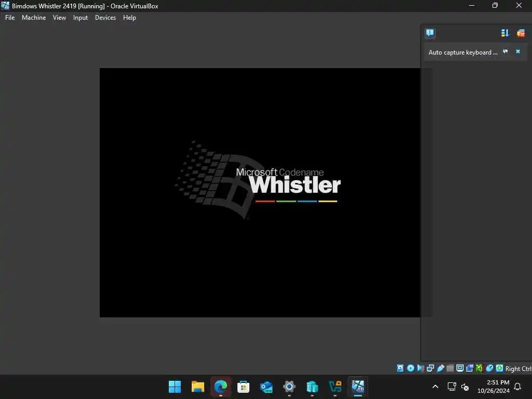Restore down the VirtualBox window
Screen dimensions: 532x399
tap(495, 5)
